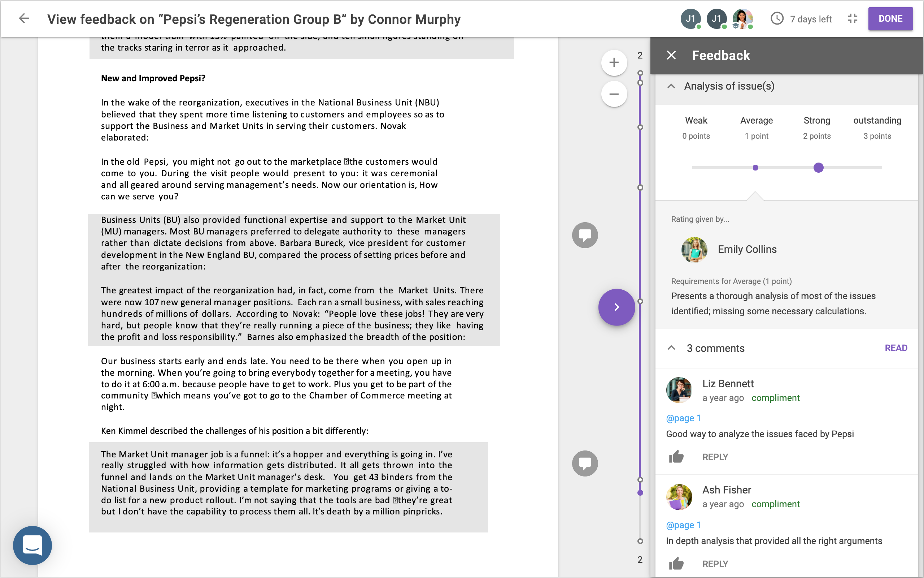This screenshot has height=578, width=924.
Task: Reply to Ash Fisher's comment
Action: (x=715, y=564)
